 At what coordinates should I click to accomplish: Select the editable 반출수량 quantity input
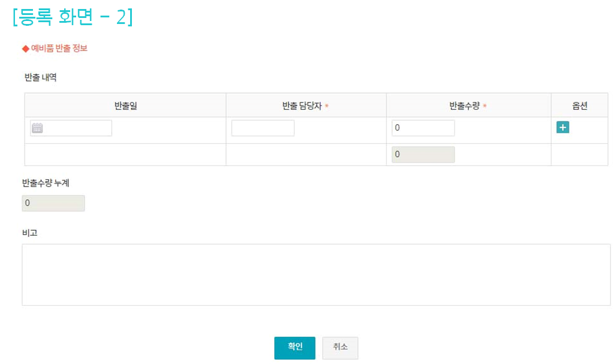click(423, 128)
